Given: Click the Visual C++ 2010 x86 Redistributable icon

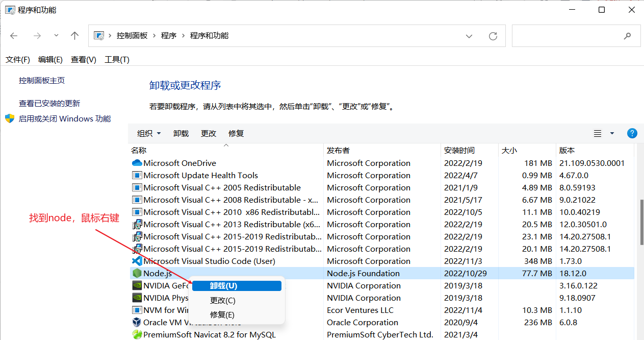Looking at the screenshot, I should pos(137,212).
